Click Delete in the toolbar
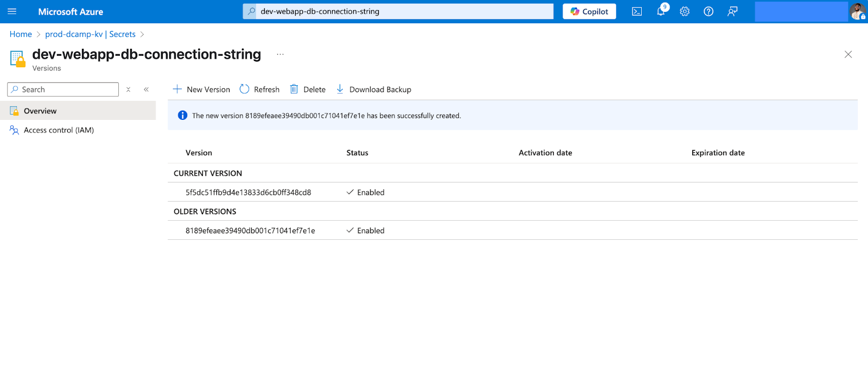The image size is (868, 377). pyautogui.click(x=308, y=90)
